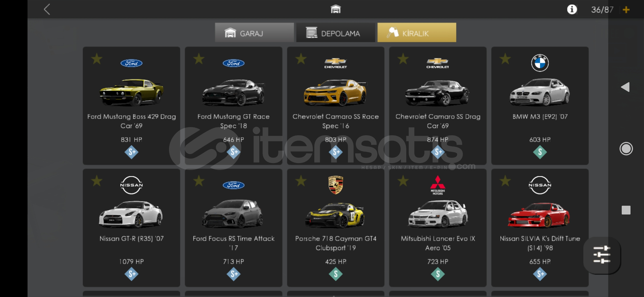
Task: Toggle favorite star on BMW M3 (E92)
Action: click(x=505, y=59)
